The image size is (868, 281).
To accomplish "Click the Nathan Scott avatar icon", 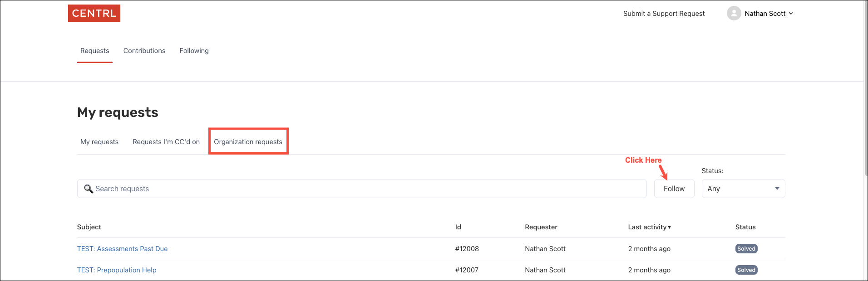I will point(734,14).
